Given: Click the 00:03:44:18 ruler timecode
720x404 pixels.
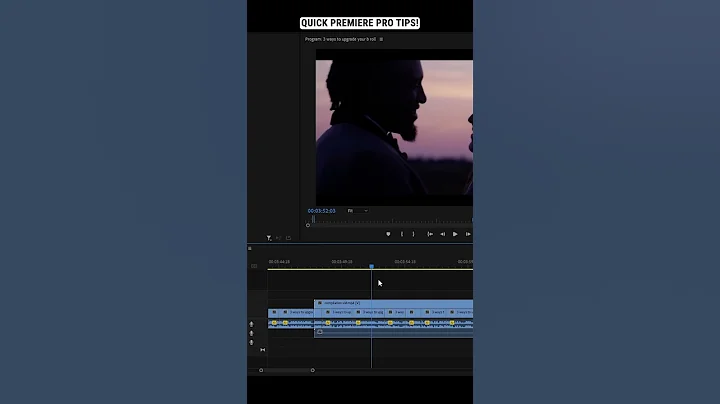Looking at the screenshot, I should 279,262.
